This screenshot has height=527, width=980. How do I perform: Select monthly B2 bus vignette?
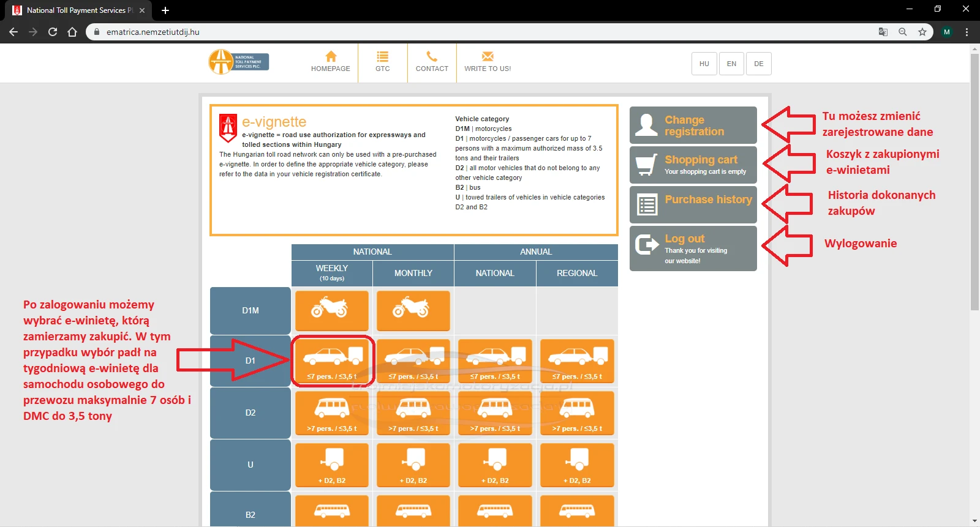[x=413, y=511]
